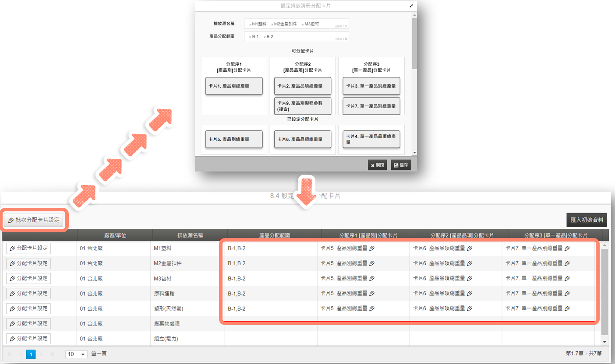Click the dialog's vertical scrollbar thumb
615x364 pixels.
click(414, 44)
